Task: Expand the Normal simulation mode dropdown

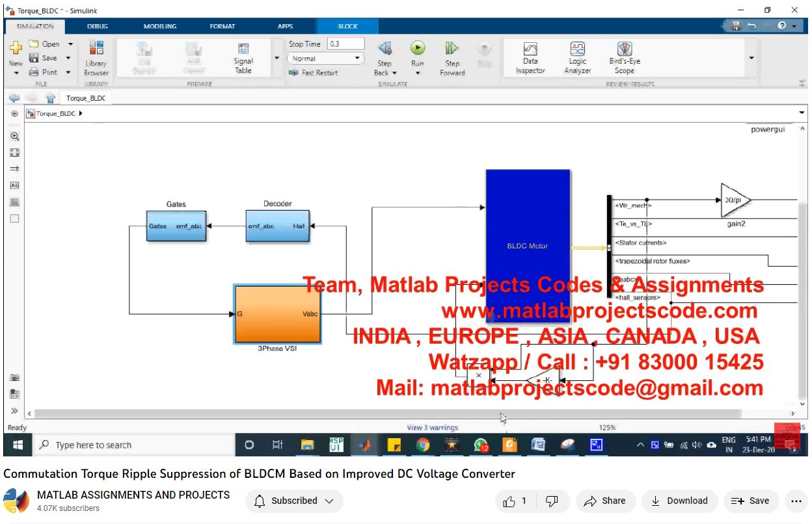Action: [x=357, y=59]
